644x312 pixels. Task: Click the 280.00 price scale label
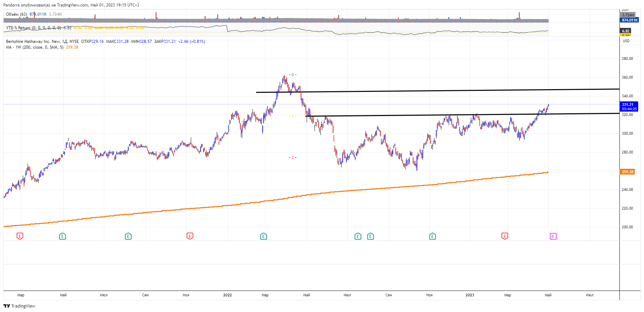[627, 152]
